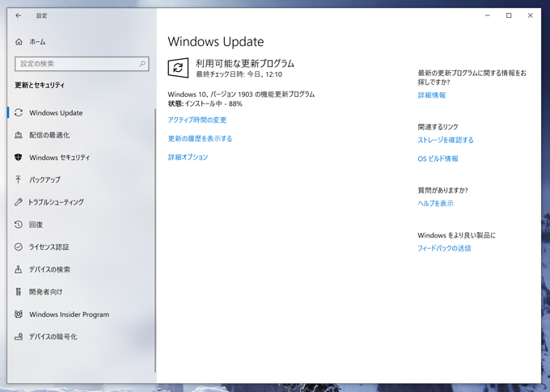The height and width of the screenshot is (392, 550).
Task: Click the Windows Update sync icon in sidebar
Action: (x=19, y=112)
